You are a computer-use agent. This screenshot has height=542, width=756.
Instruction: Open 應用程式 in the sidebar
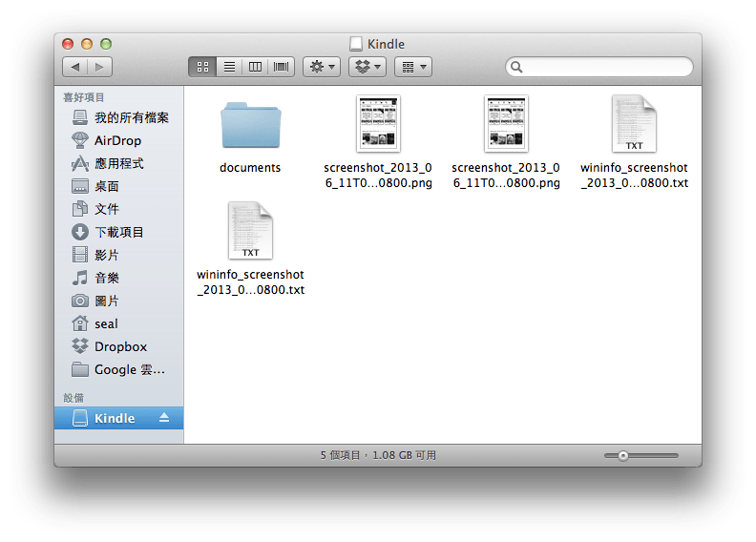click(119, 164)
